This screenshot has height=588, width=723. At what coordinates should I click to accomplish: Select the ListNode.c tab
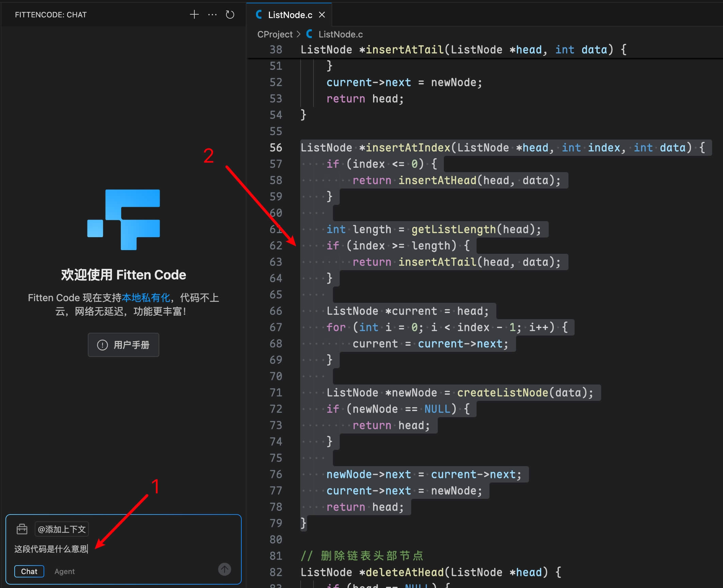290,15
